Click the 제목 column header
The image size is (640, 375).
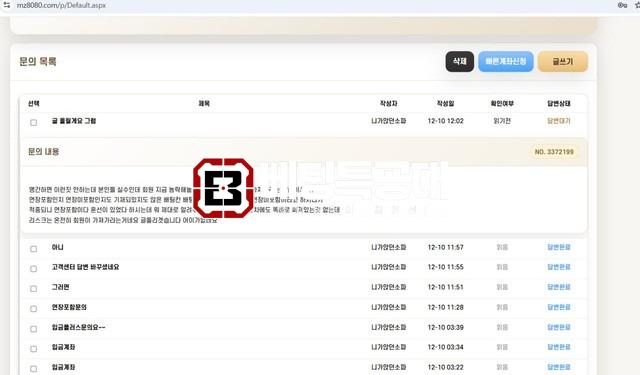click(x=204, y=104)
